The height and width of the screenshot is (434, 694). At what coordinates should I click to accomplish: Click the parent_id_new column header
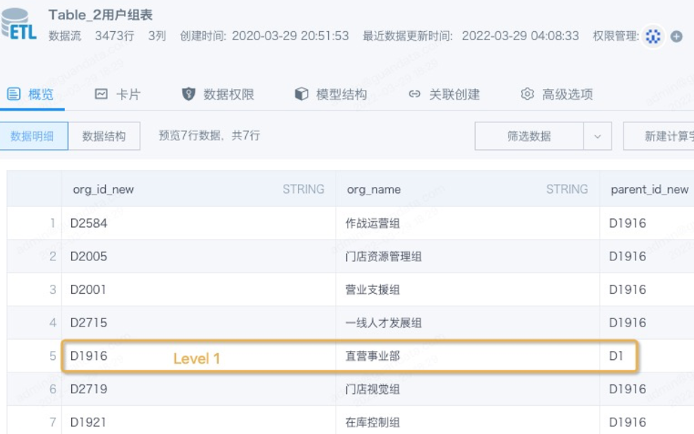(647, 189)
